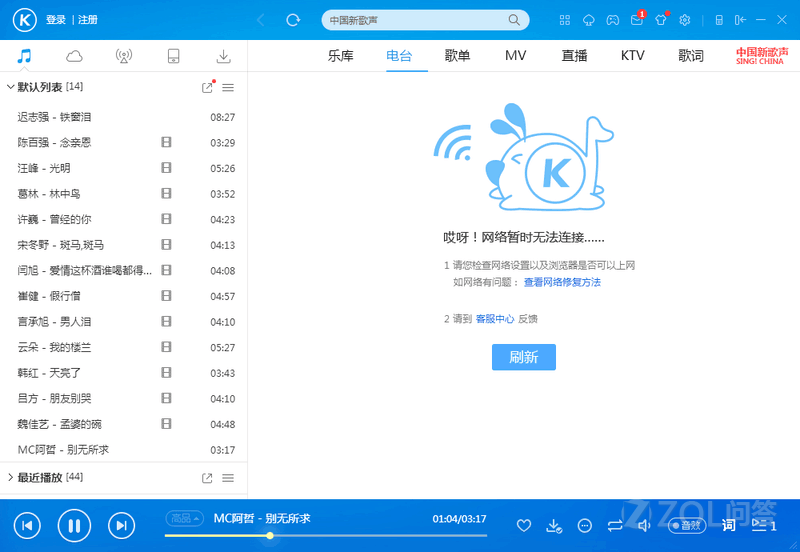The height and width of the screenshot is (552, 800).
Task: Open the mobile remote icon in the title bar
Action: pos(719,20)
